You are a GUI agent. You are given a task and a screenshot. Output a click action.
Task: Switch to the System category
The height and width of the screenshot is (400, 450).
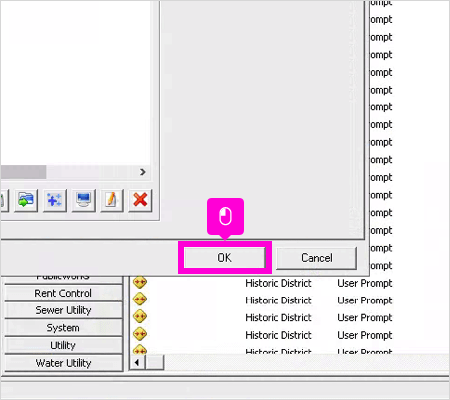click(x=63, y=328)
